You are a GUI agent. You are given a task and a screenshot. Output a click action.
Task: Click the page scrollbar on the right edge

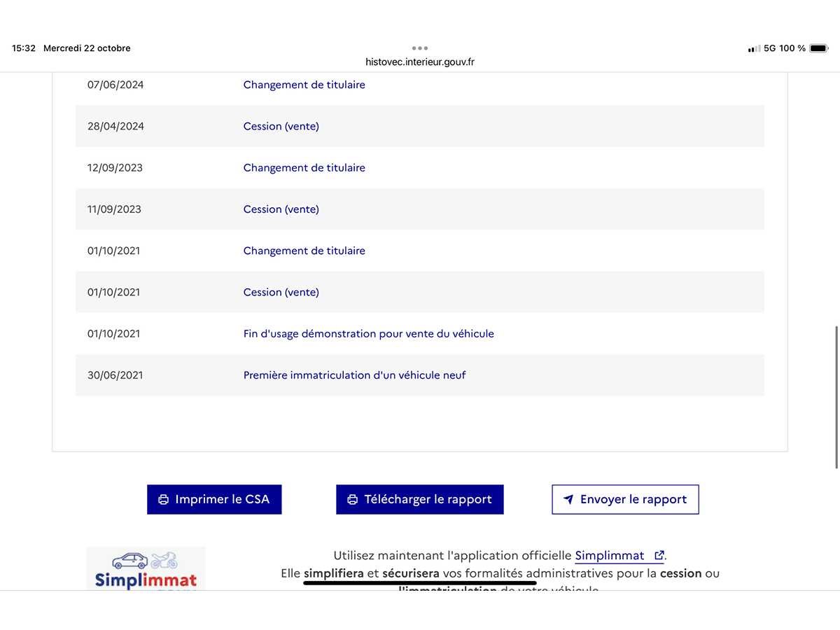tap(836, 397)
